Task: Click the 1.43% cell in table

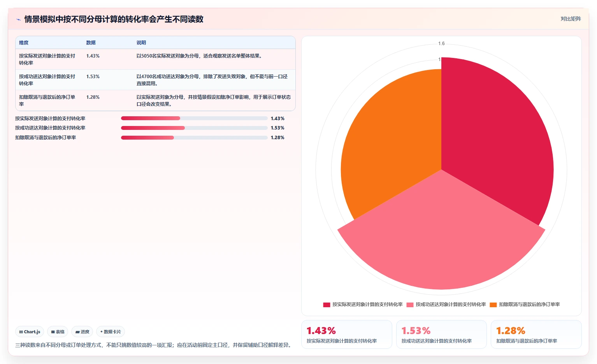Action: pyautogui.click(x=93, y=56)
